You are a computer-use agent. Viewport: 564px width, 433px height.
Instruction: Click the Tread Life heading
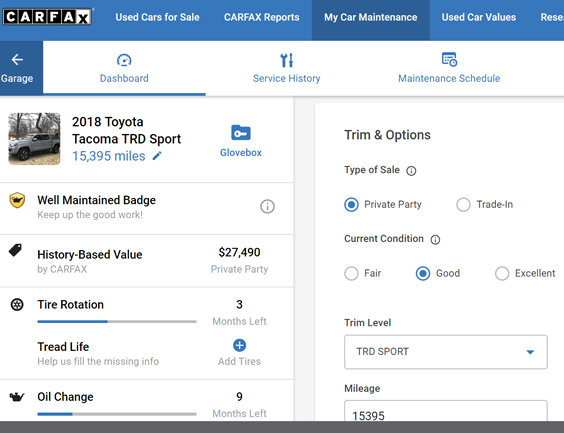[63, 347]
